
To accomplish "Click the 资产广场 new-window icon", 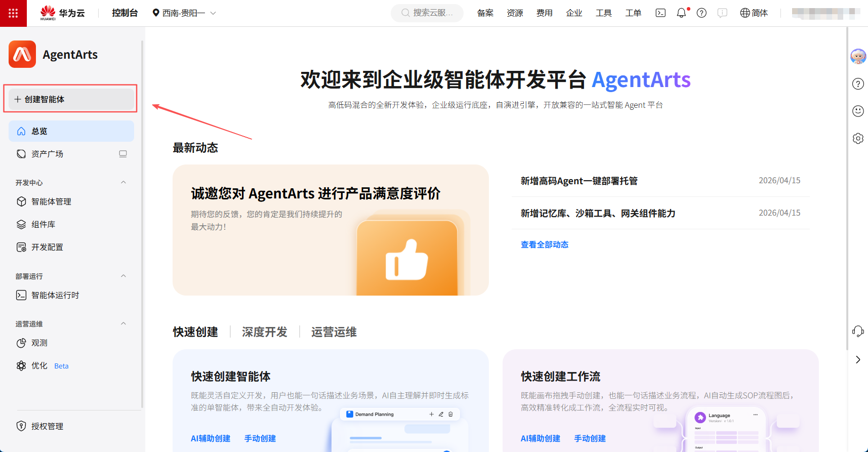I will (123, 154).
